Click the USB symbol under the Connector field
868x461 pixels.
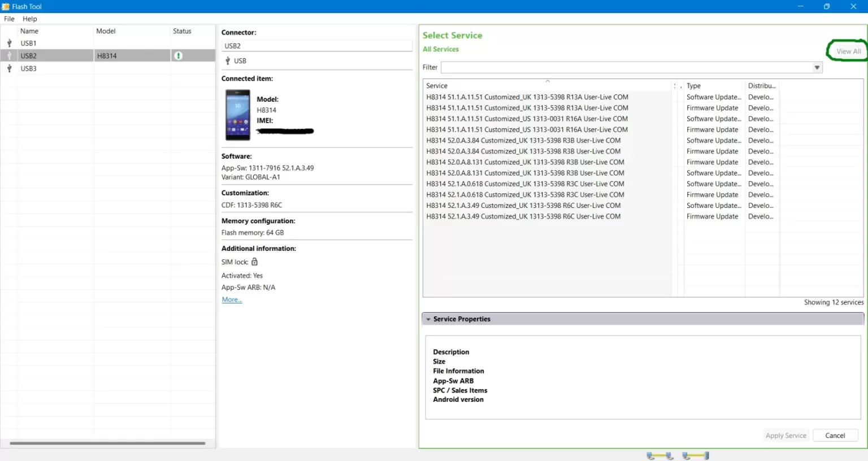228,61
